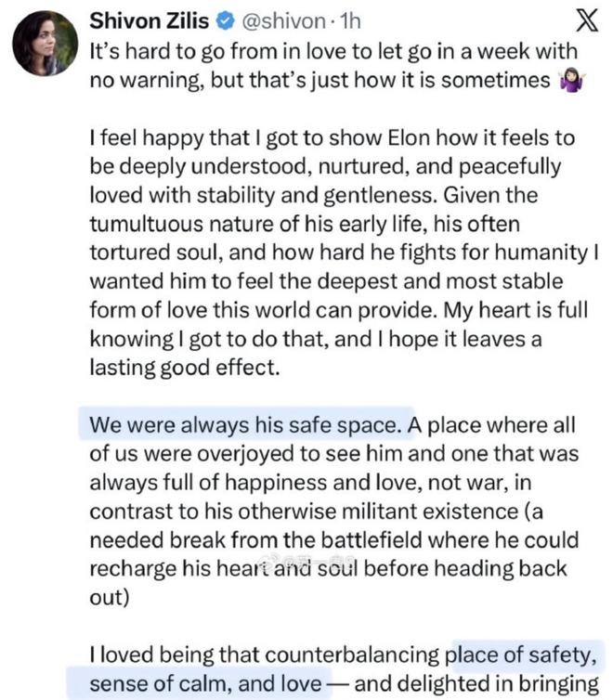Image resolution: width=613 pixels, height=700 pixels.
Task: Click the text 'contrast to his otherwise militant existence'
Action: [304, 512]
